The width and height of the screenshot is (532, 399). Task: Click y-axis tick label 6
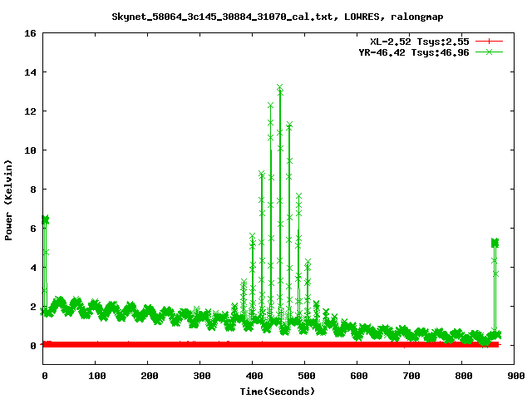[33, 229]
